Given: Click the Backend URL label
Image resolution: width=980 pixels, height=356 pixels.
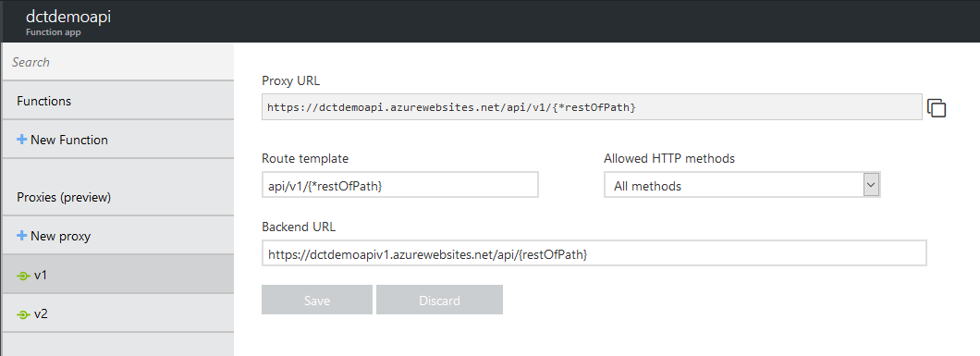Looking at the screenshot, I should tap(299, 227).
